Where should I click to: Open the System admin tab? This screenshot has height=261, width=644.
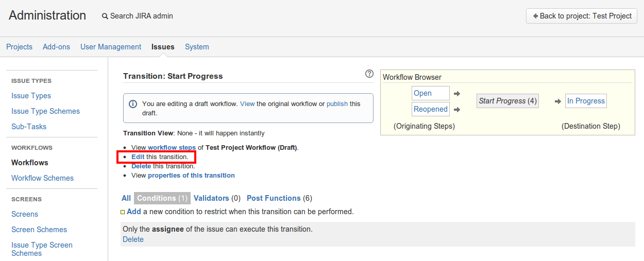click(x=197, y=47)
